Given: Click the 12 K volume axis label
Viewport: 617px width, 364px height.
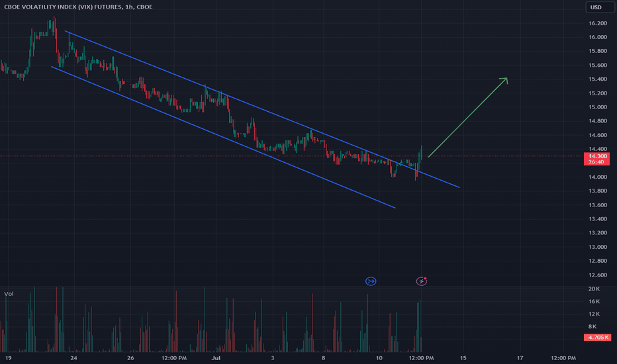Looking at the screenshot, I should click(594, 314).
